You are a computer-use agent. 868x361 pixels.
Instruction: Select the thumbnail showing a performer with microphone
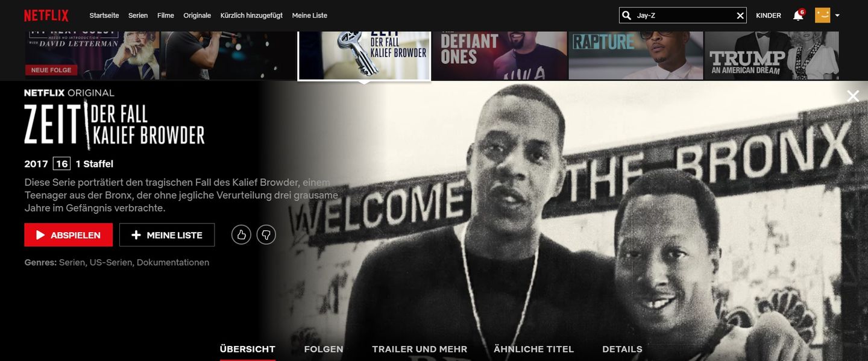228,55
